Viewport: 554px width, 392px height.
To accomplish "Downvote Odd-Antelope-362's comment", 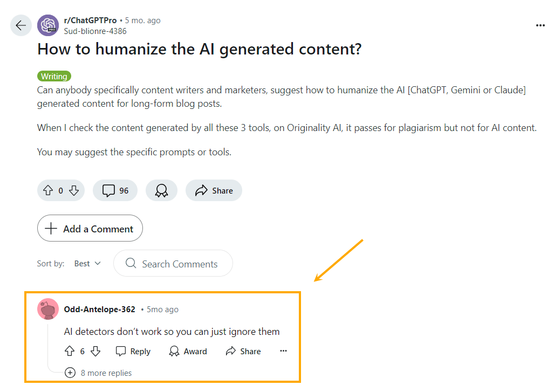I will coord(95,351).
